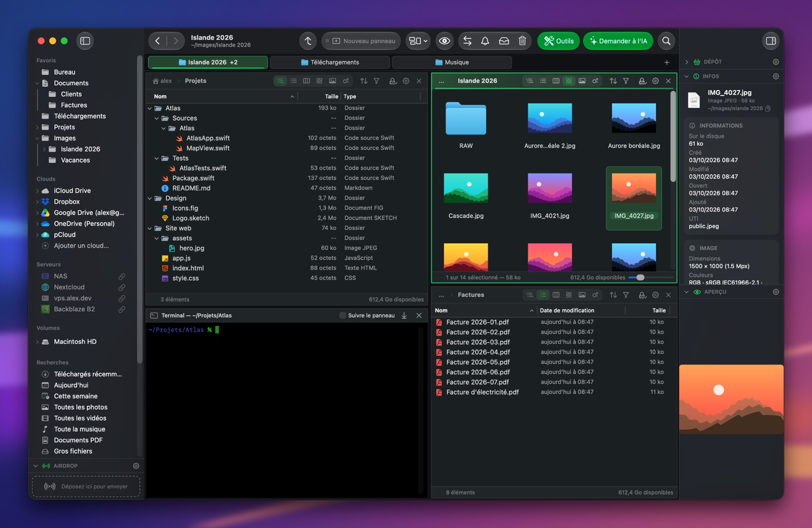Click the Islande 2026 pane scrollbar
This screenshot has height=528, width=812.
pos(673,136)
